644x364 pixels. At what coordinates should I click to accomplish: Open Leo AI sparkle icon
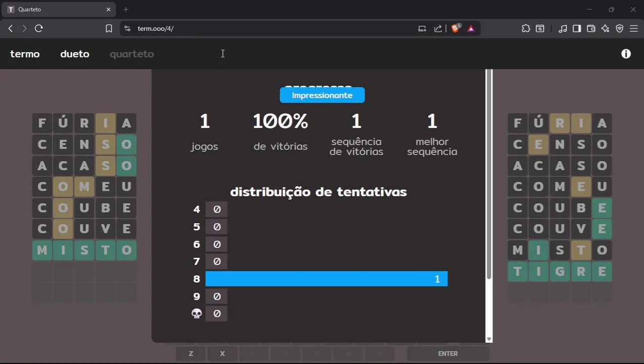coord(605,29)
